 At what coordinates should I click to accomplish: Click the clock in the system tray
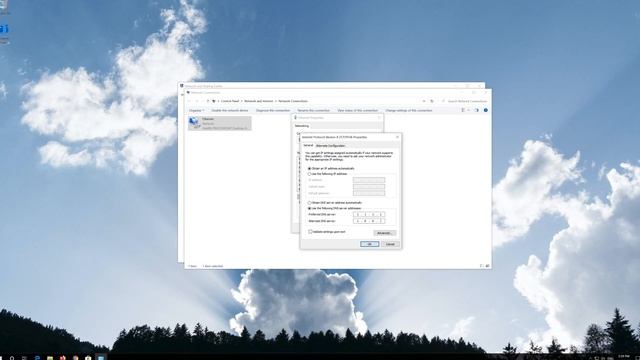[x=624, y=357]
